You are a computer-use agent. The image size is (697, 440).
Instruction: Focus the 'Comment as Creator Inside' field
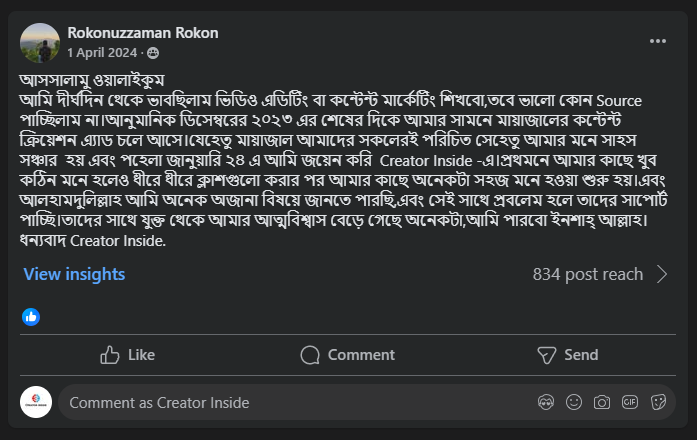point(290,402)
